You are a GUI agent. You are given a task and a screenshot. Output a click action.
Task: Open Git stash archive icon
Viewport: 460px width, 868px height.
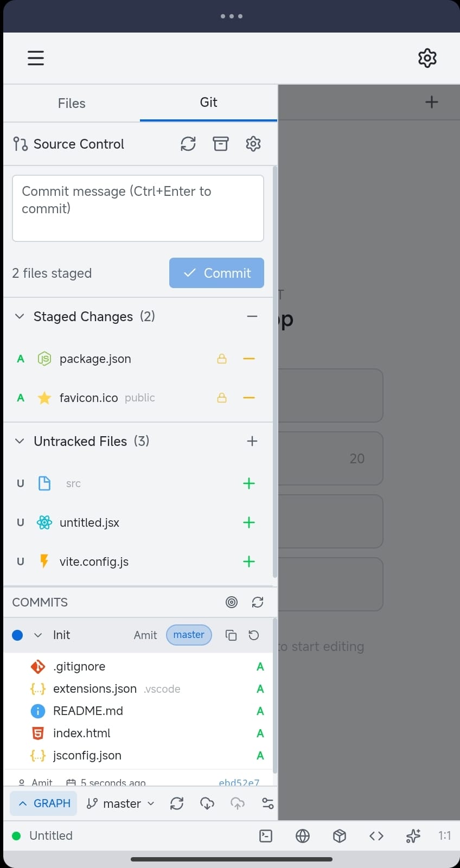(x=220, y=144)
